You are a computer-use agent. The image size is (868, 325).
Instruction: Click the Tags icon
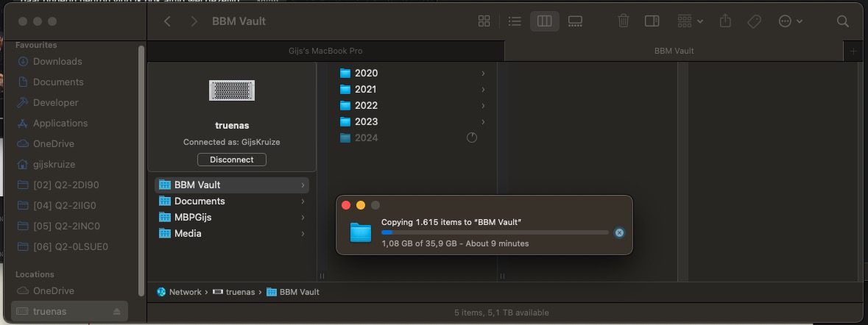coord(754,21)
